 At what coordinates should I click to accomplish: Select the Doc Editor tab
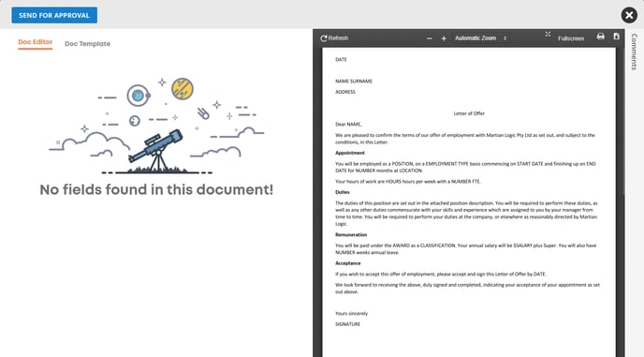click(36, 42)
